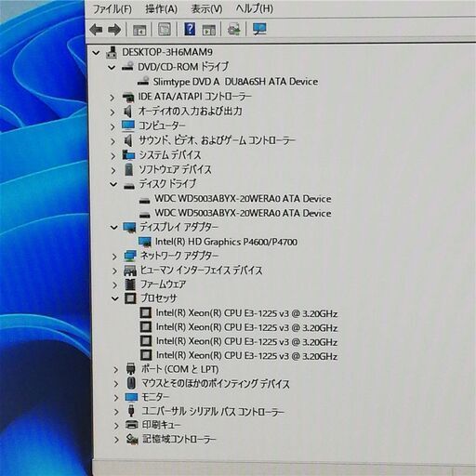Click the Update driver toolbar icon
The height and width of the screenshot is (476, 476).
pyautogui.click(x=234, y=30)
